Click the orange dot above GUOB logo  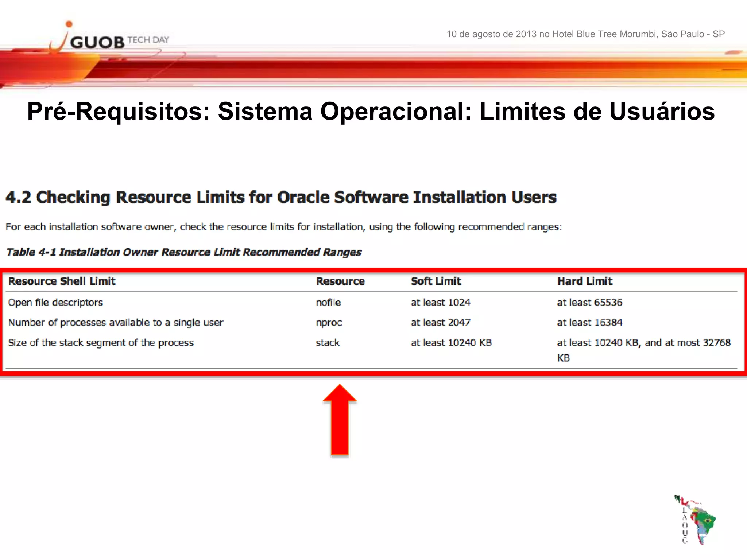point(69,24)
